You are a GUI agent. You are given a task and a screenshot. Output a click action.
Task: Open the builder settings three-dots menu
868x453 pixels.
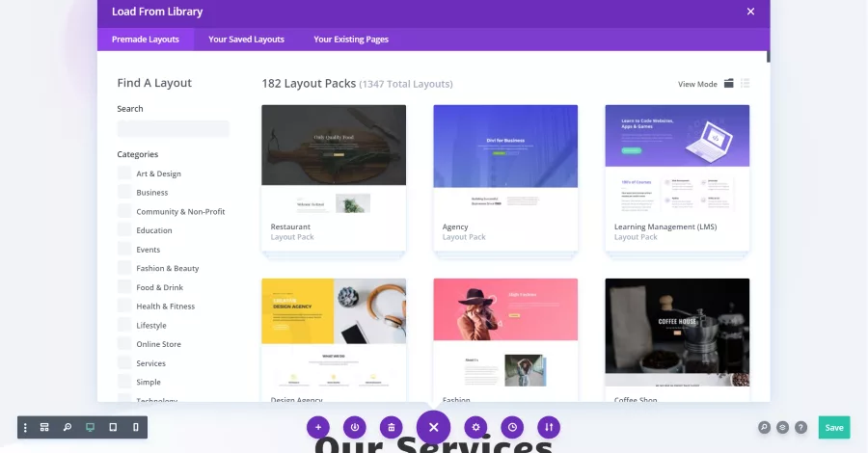click(x=25, y=428)
